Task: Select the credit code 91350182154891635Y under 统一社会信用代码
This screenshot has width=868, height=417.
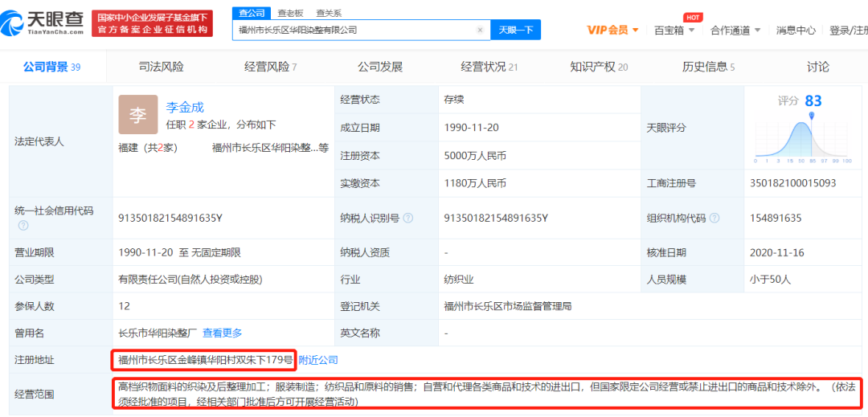Action: (x=170, y=219)
